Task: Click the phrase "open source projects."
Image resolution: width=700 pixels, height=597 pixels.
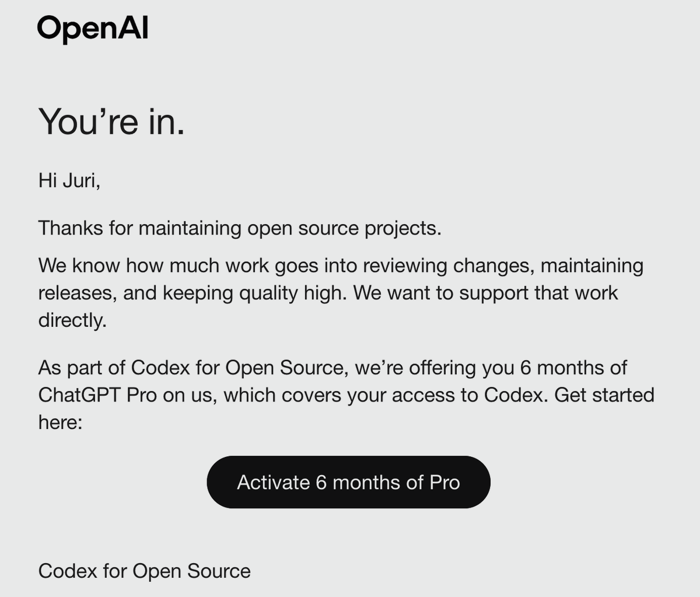Action: pos(344,228)
